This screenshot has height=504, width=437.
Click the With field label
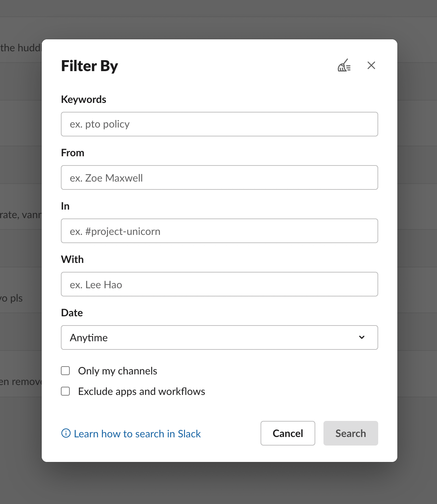72,260
